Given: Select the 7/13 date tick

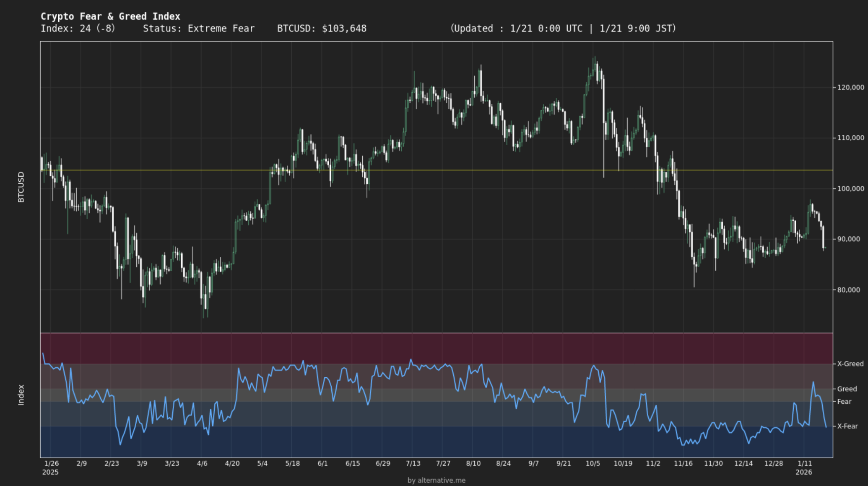Looking at the screenshot, I should [413, 464].
